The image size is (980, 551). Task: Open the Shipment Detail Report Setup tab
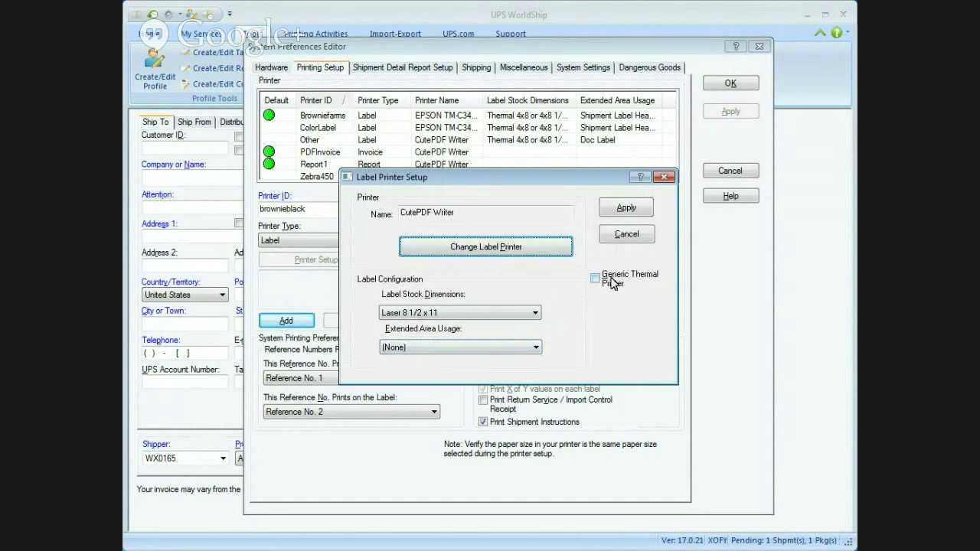click(403, 67)
